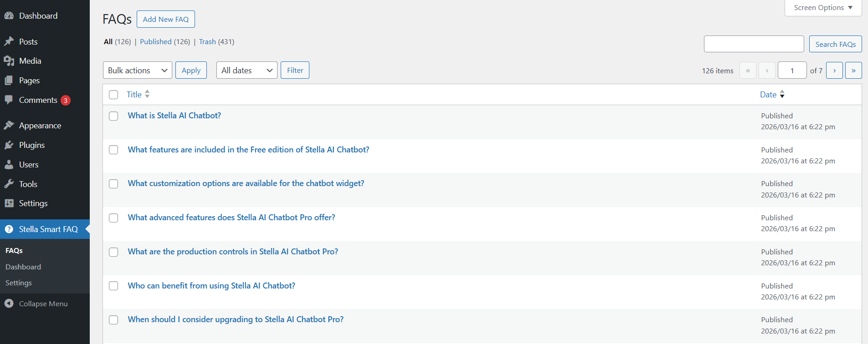The image size is (868, 344).
Task: Check the 'customization options' FAQ row
Action: click(x=113, y=184)
